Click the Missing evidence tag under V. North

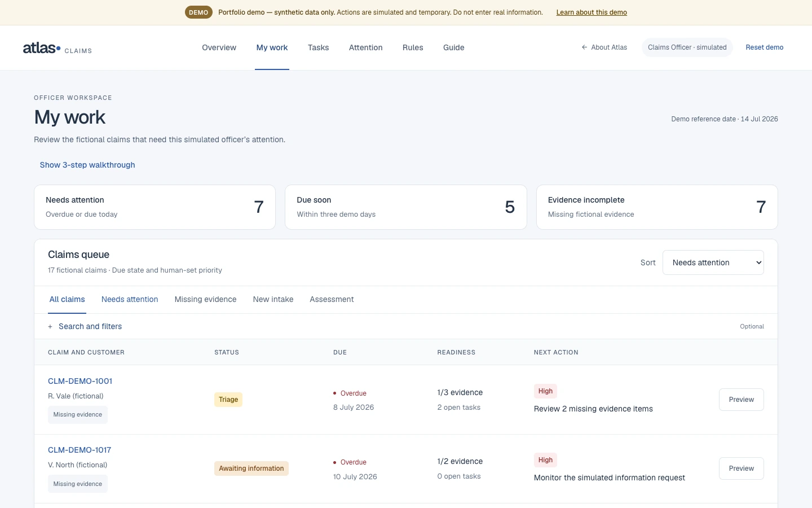[x=78, y=484]
